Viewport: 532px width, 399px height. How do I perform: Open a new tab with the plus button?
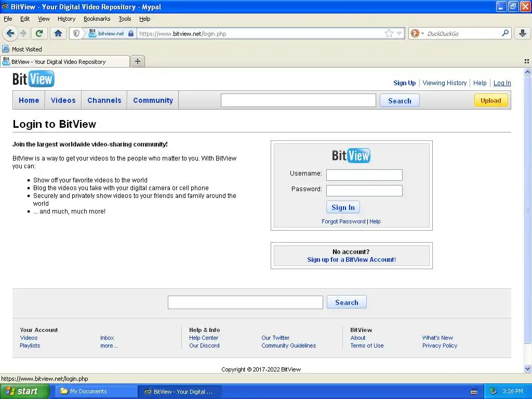(x=137, y=61)
